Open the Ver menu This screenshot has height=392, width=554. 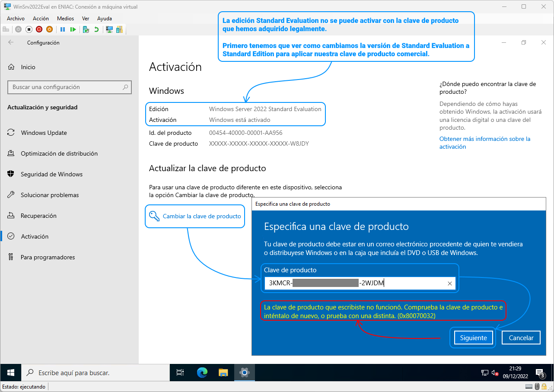[x=86, y=19]
